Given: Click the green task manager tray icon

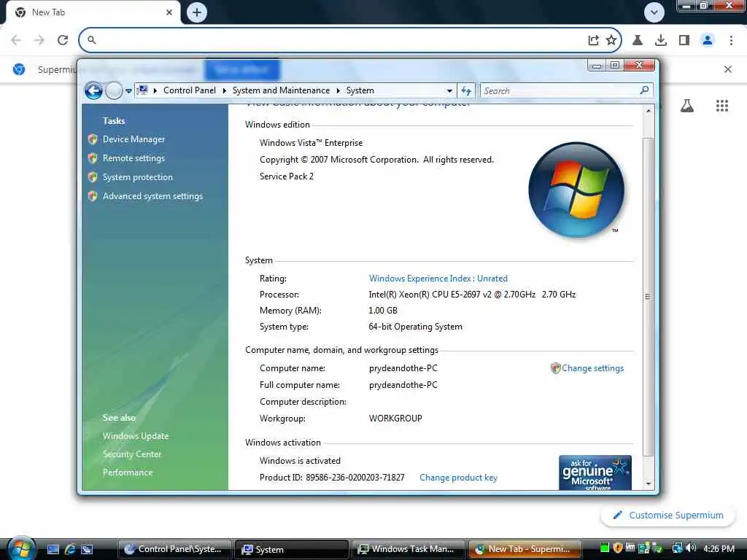Looking at the screenshot, I should [605, 548].
